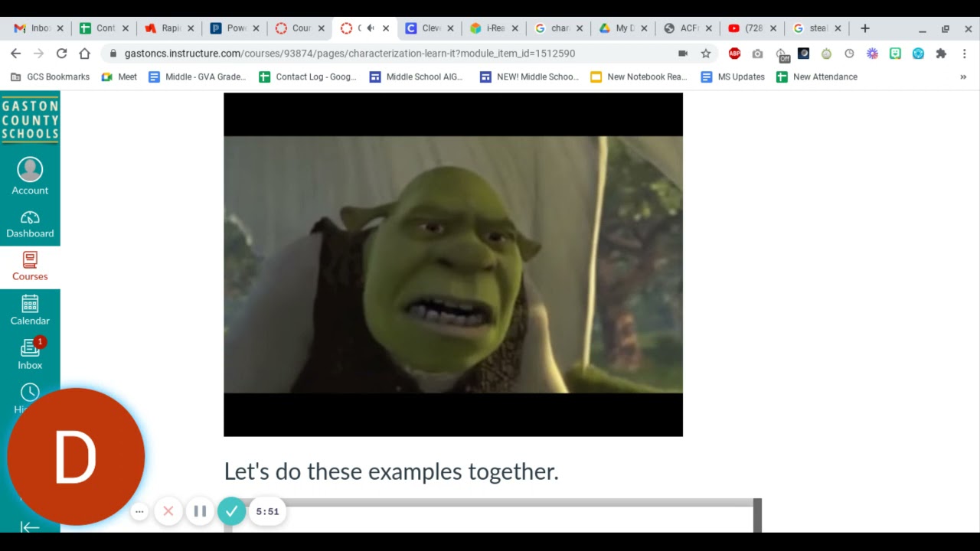Open the green smiley face extension

coord(895,53)
